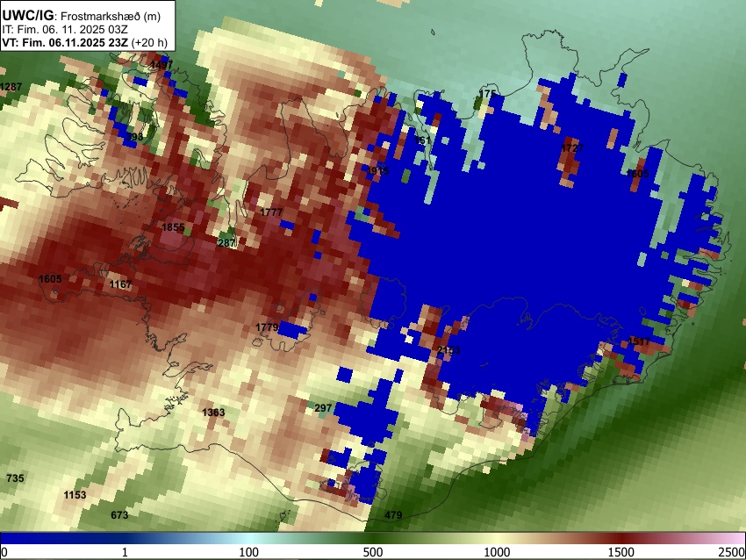Click the 1287 value label
The width and height of the screenshot is (746, 560).
[11, 87]
